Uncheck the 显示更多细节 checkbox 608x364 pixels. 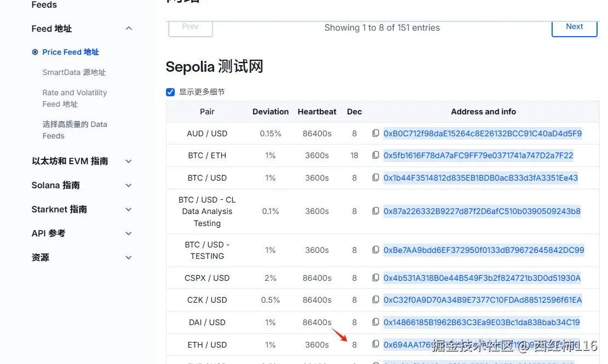[170, 92]
